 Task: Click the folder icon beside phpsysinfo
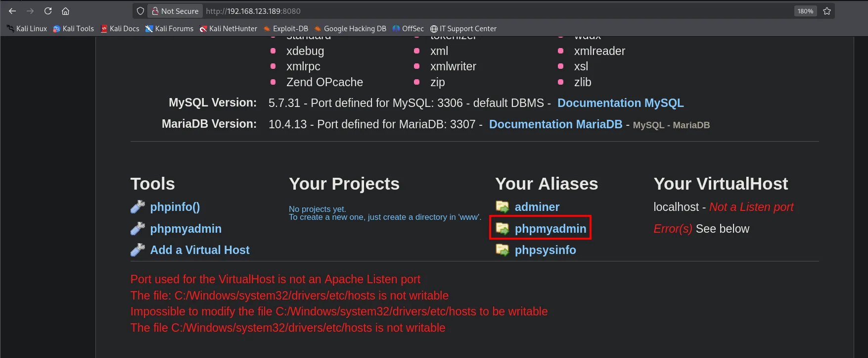point(503,250)
